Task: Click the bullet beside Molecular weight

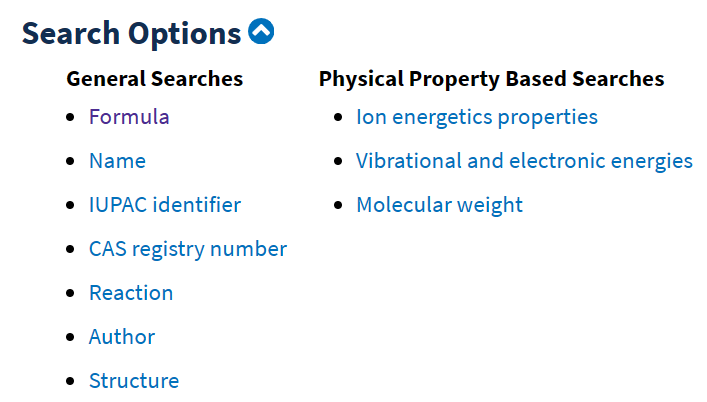Action: click(x=337, y=205)
